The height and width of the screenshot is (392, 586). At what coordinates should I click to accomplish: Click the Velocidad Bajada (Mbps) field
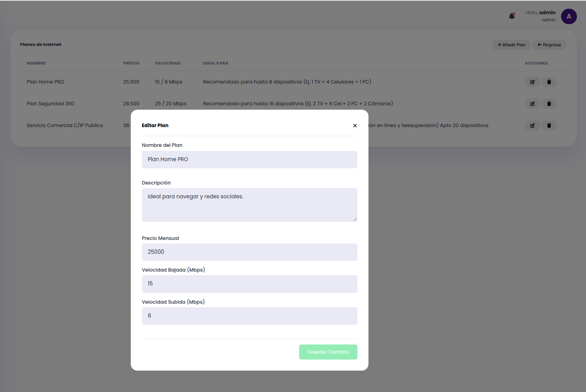point(250,284)
